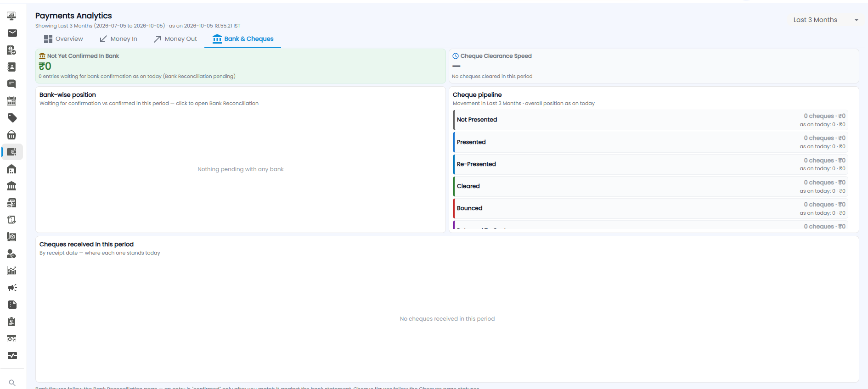This screenshot has height=389, width=868.
Task: Click the settings sliders window sidebar icon
Action: (12, 339)
